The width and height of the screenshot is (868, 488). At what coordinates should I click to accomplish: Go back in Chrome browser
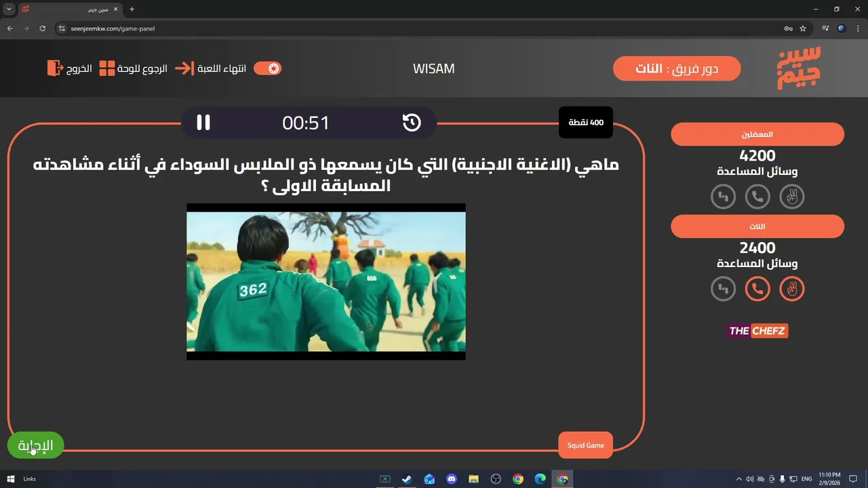point(10,28)
